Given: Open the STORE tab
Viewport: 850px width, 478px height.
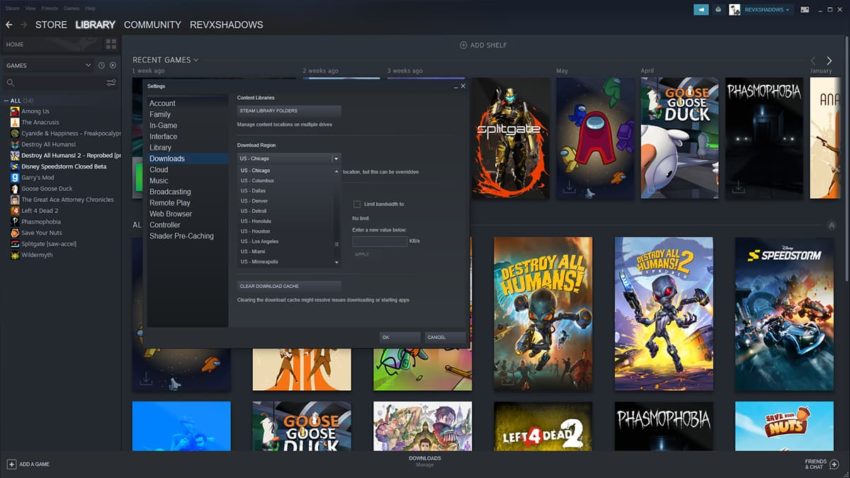Looking at the screenshot, I should 51,25.
